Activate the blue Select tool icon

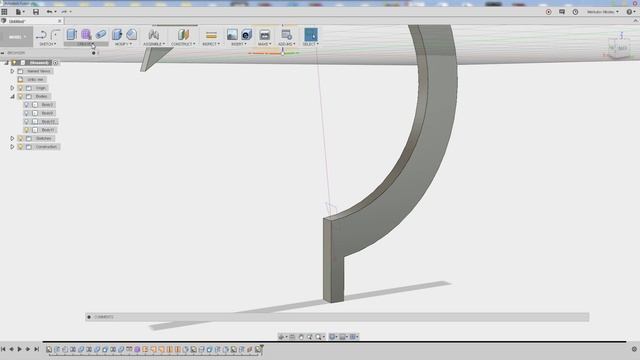tap(311, 35)
